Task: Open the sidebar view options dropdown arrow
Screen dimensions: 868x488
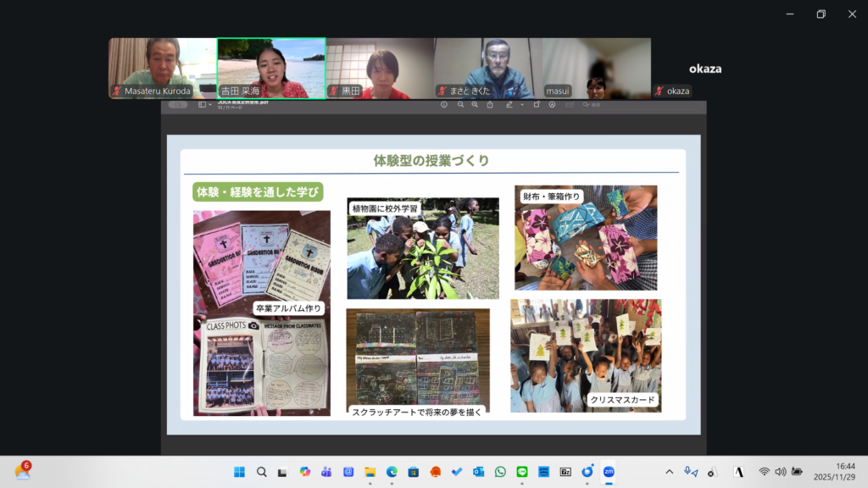Action: tap(211, 105)
